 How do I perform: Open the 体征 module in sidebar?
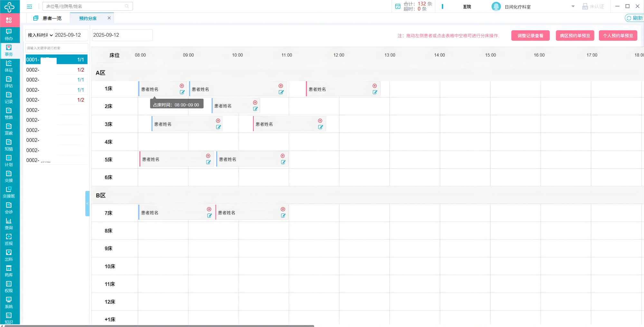[x=9, y=66]
